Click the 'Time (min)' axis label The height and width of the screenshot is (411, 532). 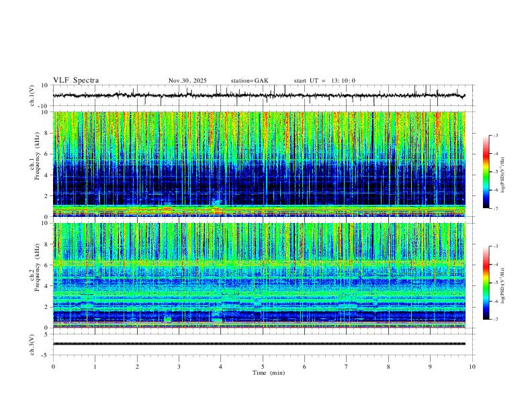click(269, 373)
